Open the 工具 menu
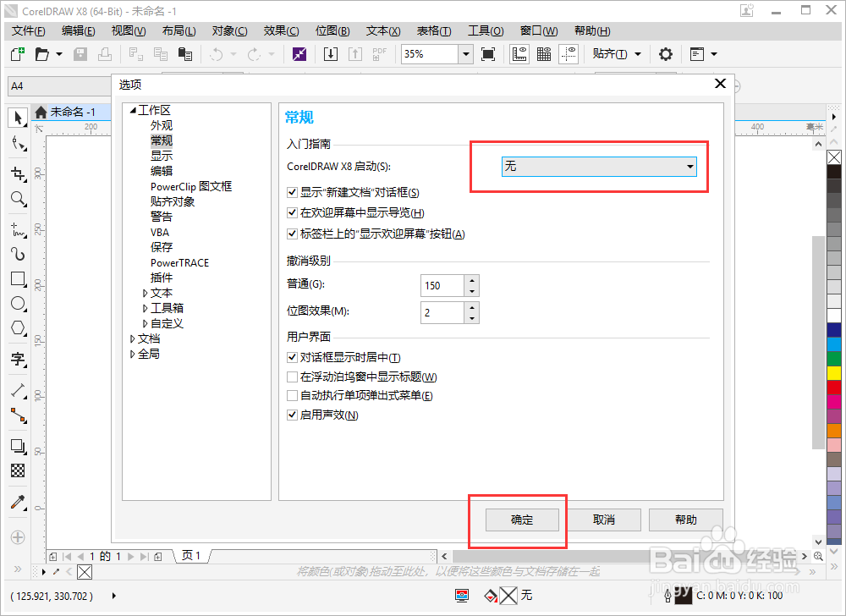 [486, 30]
